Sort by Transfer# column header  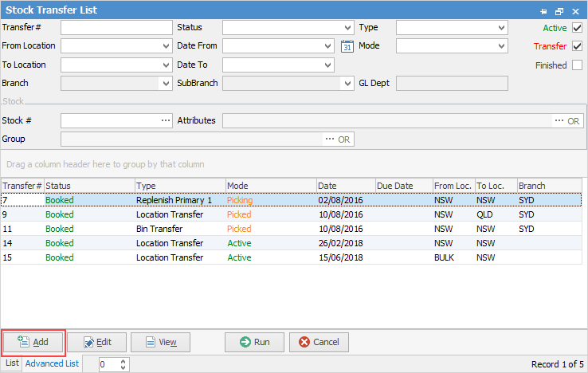coord(22,186)
